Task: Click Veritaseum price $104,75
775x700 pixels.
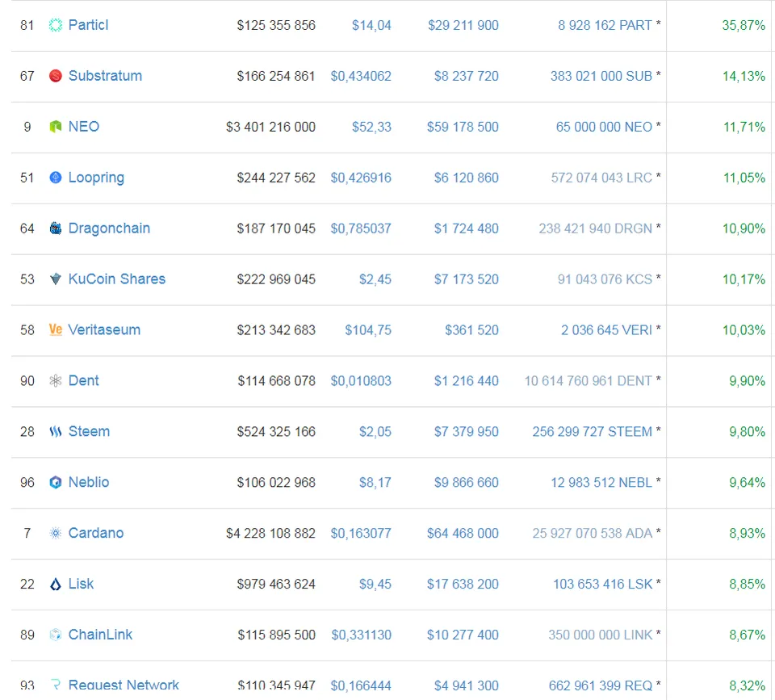Action: 368,330
